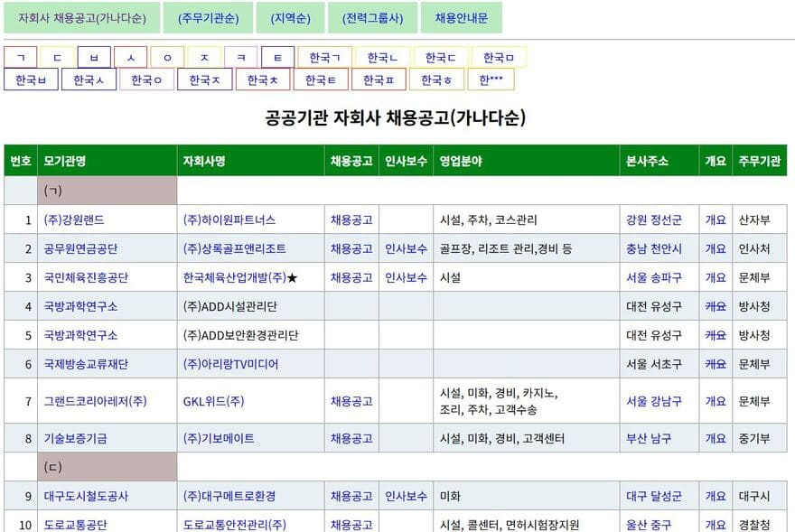Open (주)강원랜드 parent agency link
The height and width of the screenshot is (532, 795).
click(74, 219)
